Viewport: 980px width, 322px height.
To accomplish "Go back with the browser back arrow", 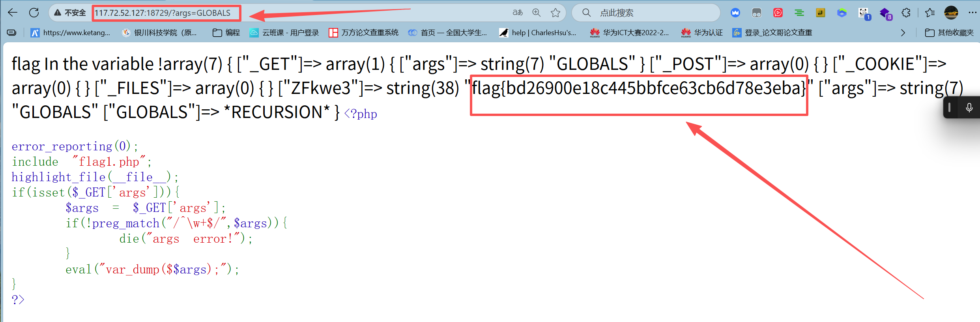I will tap(13, 13).
